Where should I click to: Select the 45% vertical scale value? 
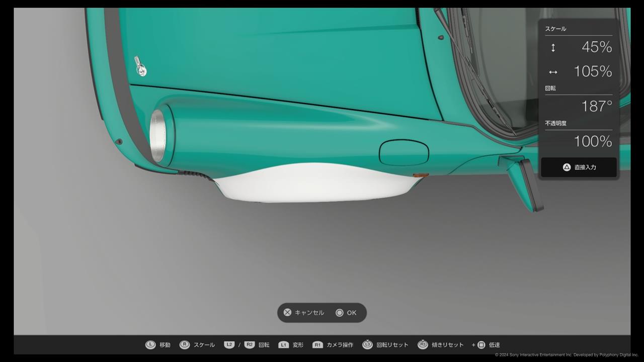(x=597, y=47)
